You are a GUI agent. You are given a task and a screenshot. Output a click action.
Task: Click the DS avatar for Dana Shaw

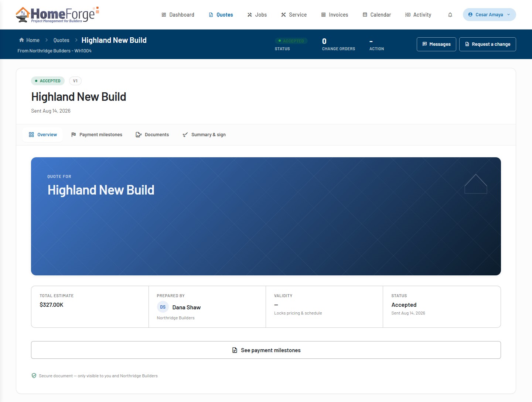pyautogui.click(x=163, y=307)
